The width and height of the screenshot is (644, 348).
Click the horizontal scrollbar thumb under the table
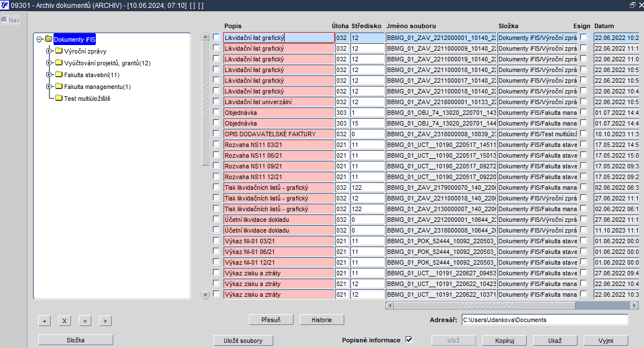point(485,305)
